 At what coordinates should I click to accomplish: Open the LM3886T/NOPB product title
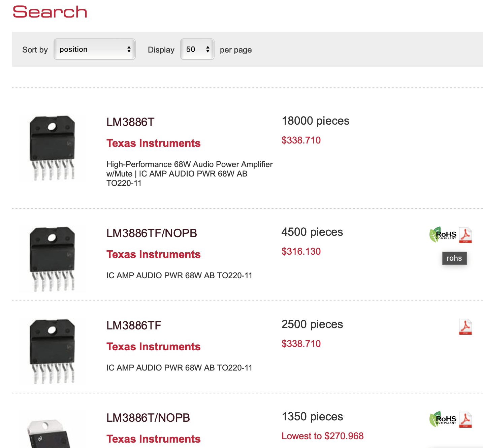(x=148, y=418)
